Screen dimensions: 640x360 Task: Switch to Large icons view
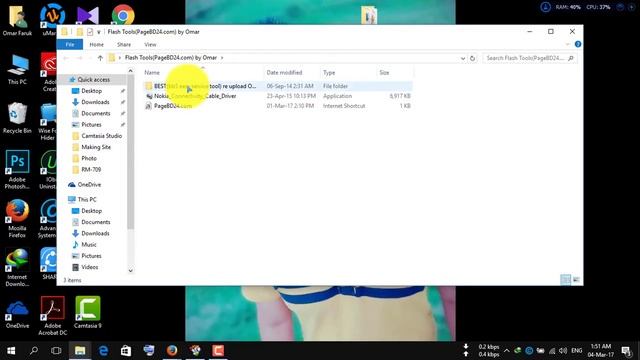[576, 280]
